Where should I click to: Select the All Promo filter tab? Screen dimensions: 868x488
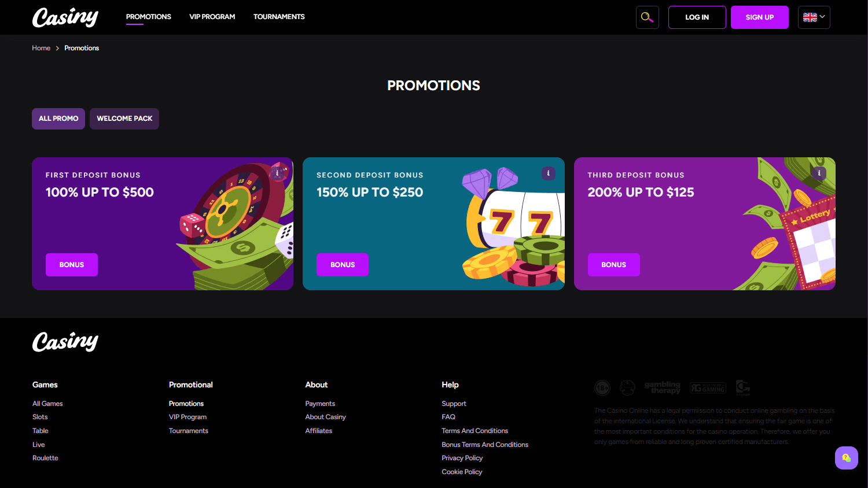coord(58,119)
